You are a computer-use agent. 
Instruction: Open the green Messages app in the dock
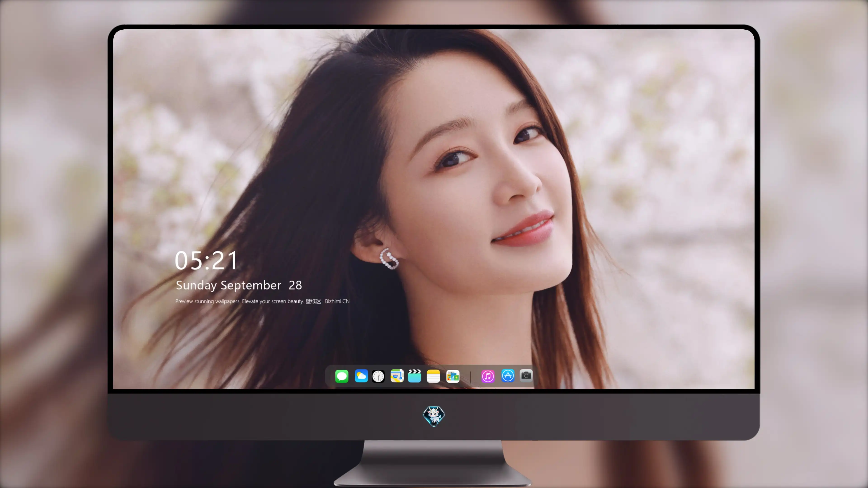342,376
